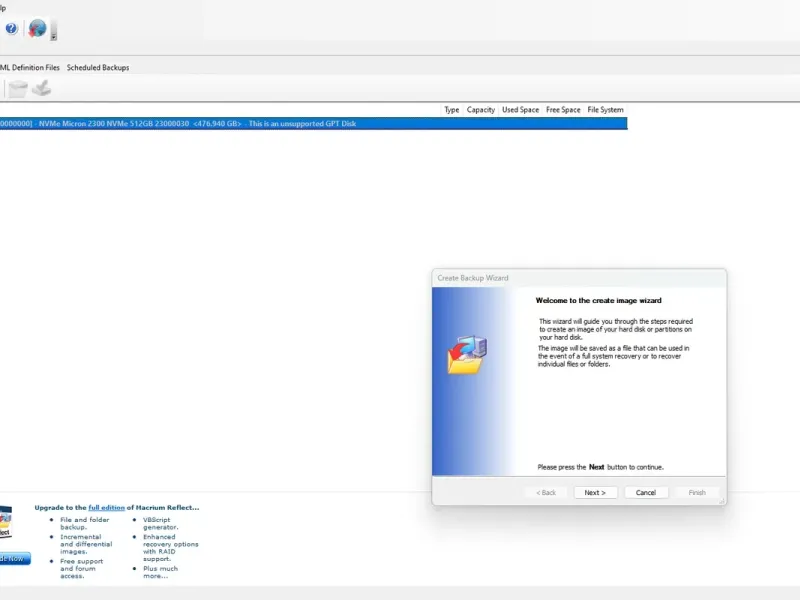800x600 pixels.
Task: Click 'Enhanced recovery options with RAID support.' text
Action: [x=171, y=548]
